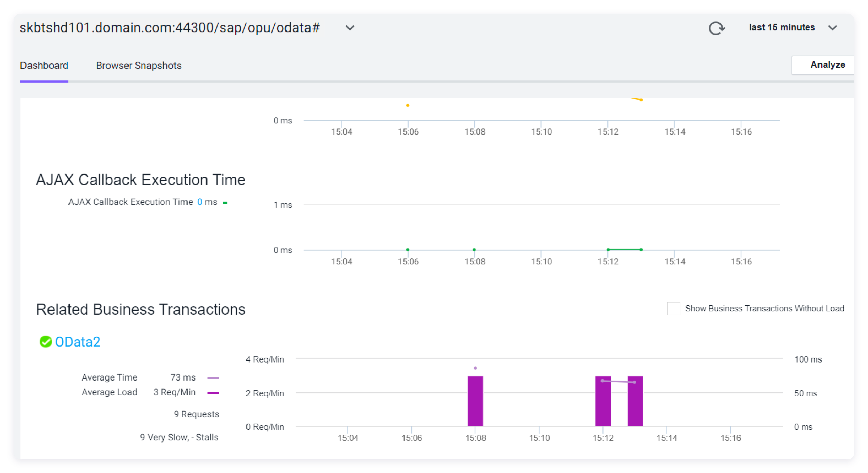Click the Average Load label
868x473 pixels.
[x=109, y=392]
